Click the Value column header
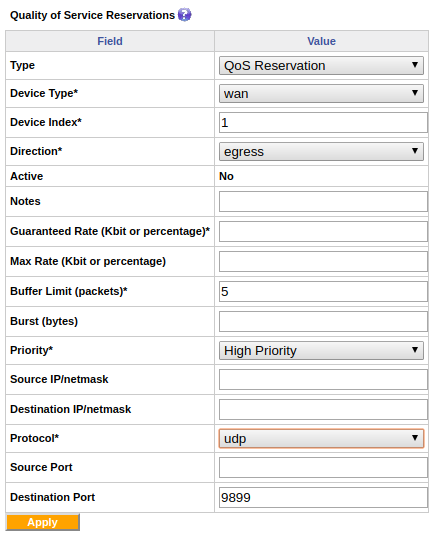The image size is (439, 538). point(321,41)
